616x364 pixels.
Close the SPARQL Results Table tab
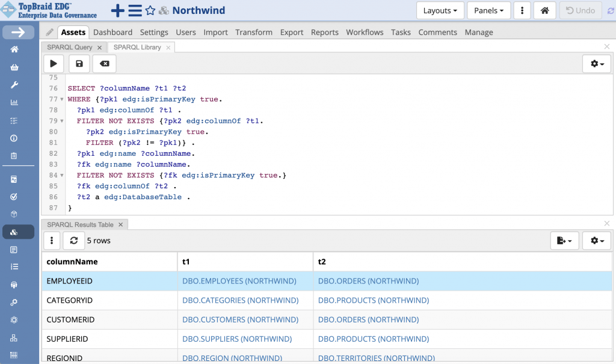pos(120,224)
